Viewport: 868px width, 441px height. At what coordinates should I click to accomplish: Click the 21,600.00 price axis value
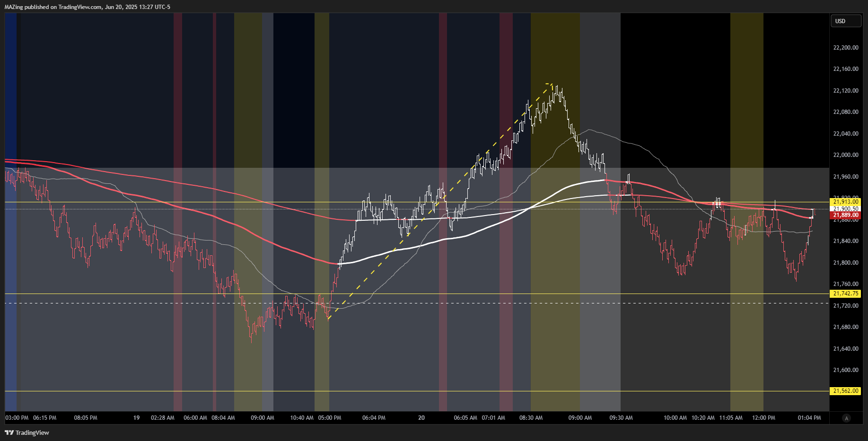tap(846, 370)
